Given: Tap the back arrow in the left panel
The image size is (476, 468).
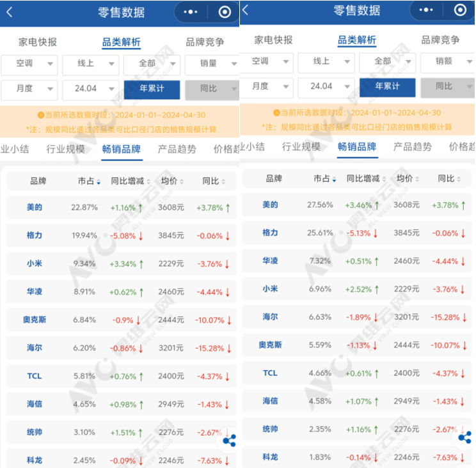Looking at the screenshot, I should tap(9, 12).
